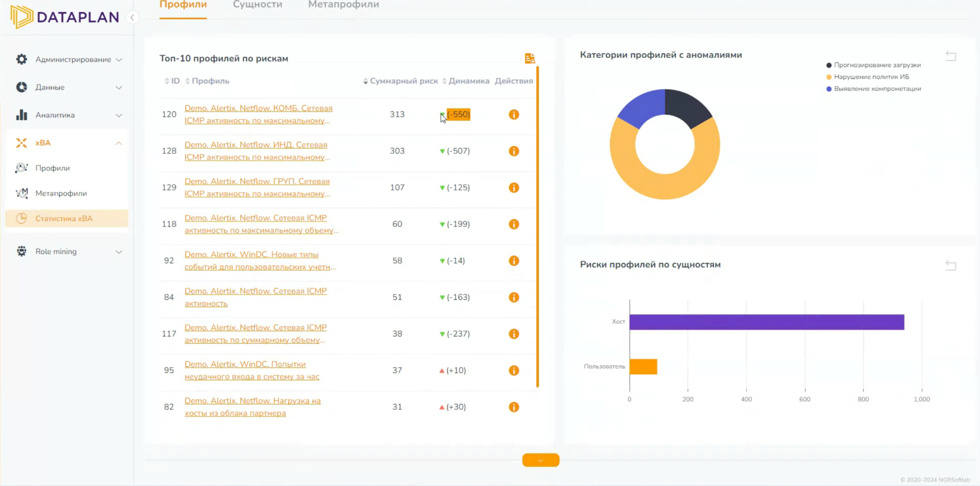Reset the anomaly categories chart view
Image resolution: width=980 pixels, height=486 pixels.
951,56
